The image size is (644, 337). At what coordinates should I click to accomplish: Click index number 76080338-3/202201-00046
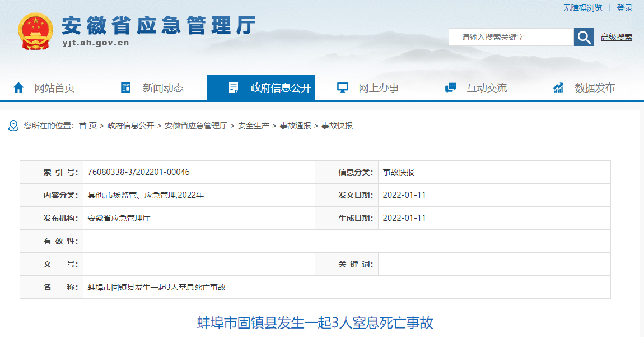coord(138,172)
